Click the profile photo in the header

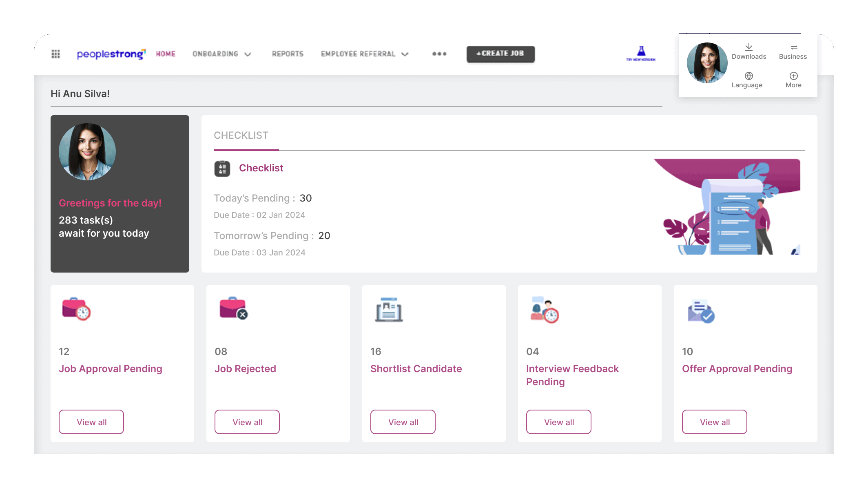[x=707, y=63]
